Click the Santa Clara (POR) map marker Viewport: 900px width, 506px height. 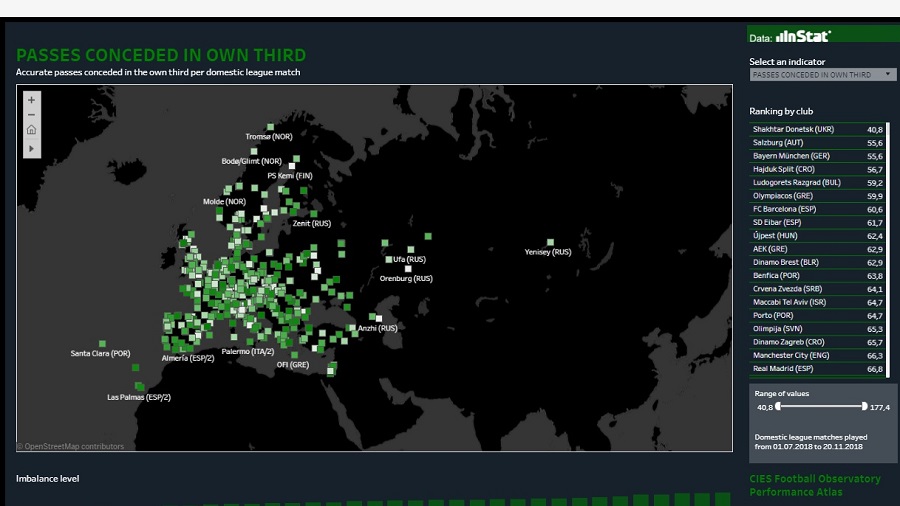[102, 344]
